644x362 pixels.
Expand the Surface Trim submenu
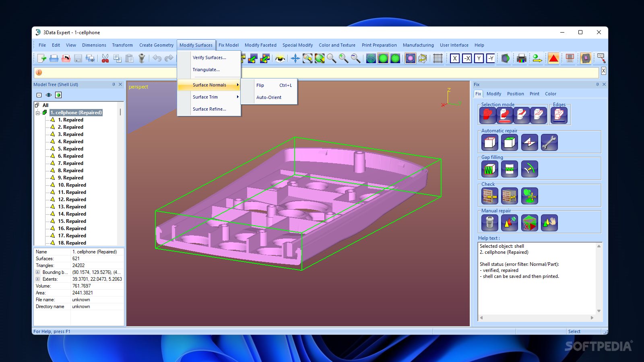pos(209,97)
